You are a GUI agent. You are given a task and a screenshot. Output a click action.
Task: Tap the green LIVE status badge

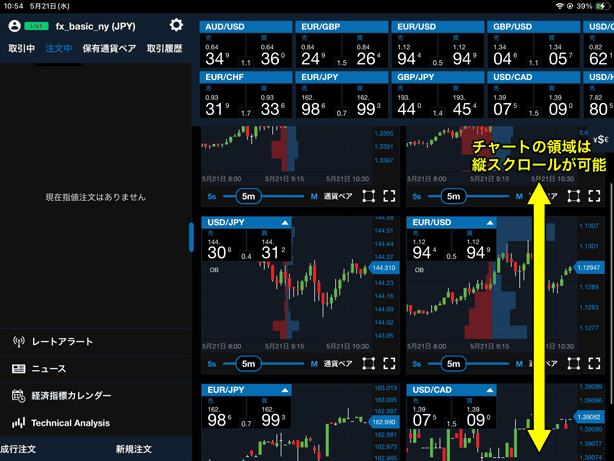click(x=36, y=26)
